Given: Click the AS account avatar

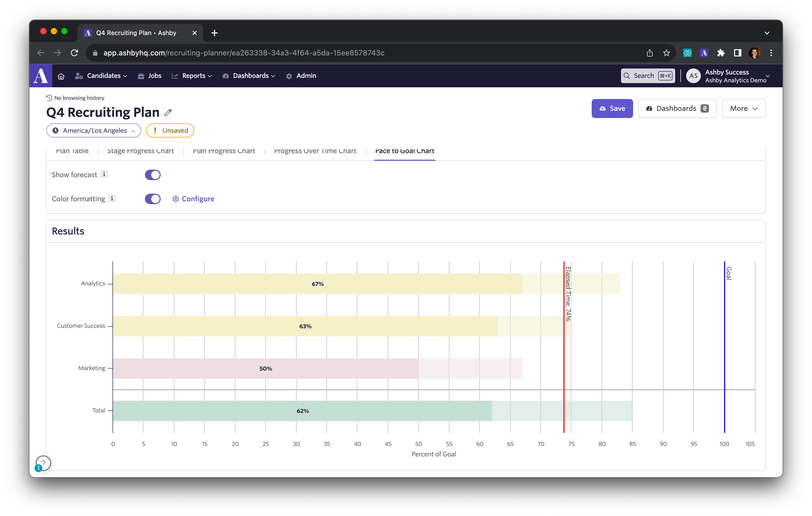Looking at the screenshot, I should pos(693,76).
